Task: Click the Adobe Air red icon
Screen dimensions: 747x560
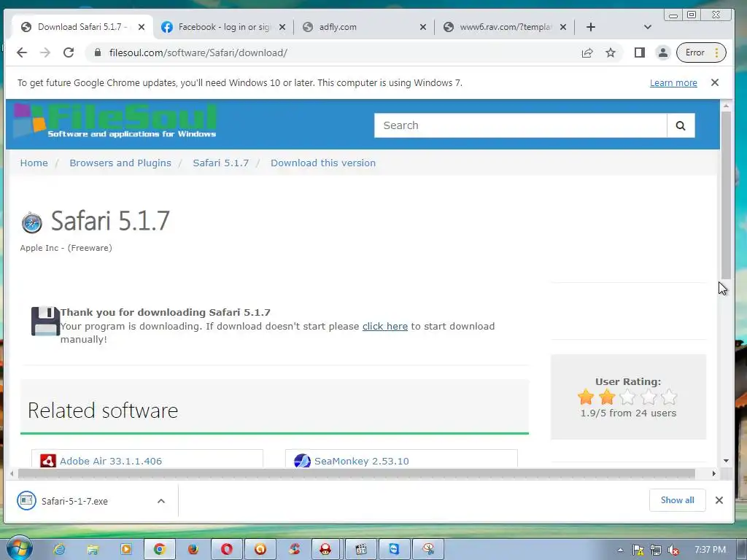Action: tap(47, 461)
